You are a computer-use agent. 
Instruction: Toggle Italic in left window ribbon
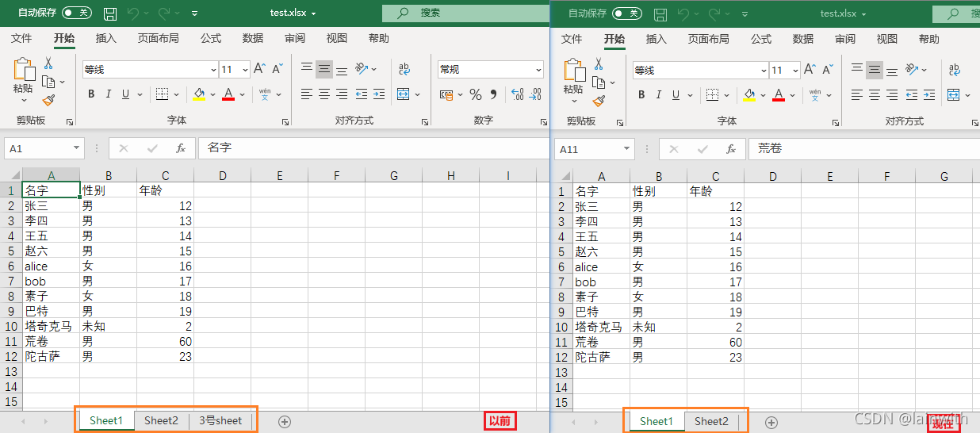(109, 94)
